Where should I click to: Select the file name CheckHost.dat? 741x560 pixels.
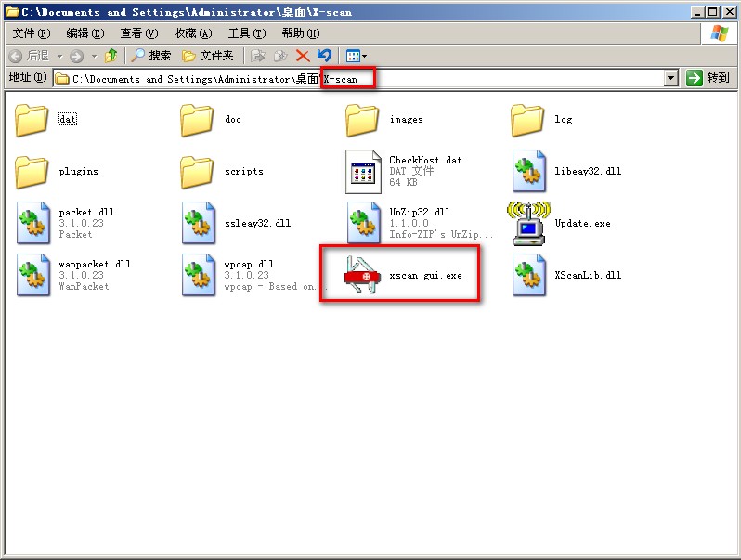click(x=425, y=160)
